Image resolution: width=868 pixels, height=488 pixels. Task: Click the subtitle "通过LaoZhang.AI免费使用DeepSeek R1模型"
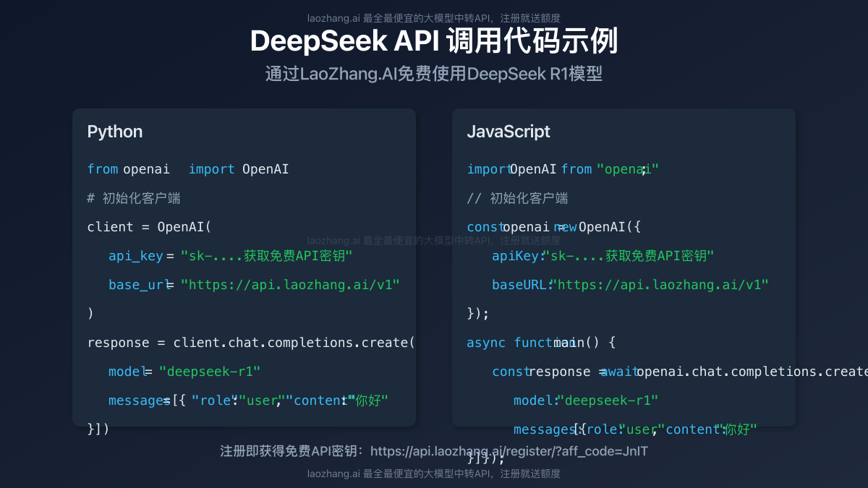[434, 74]
